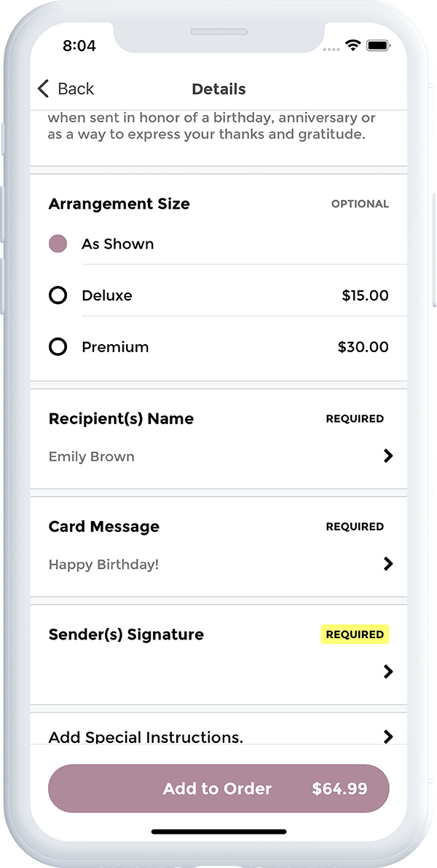Edit the Emily Brown recipient field
Viewport: 437px width, 868px height.
(x=92, y=457)
